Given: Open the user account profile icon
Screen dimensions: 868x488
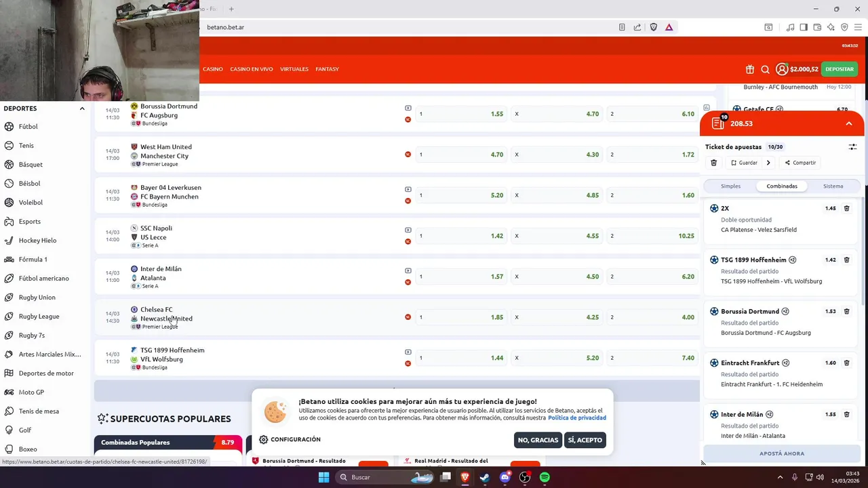Looking at the screenshot, I should [x=782, y=69].
